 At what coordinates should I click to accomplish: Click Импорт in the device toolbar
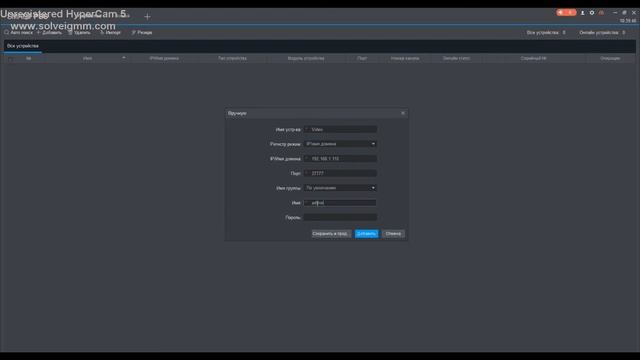tap(110, 32)
